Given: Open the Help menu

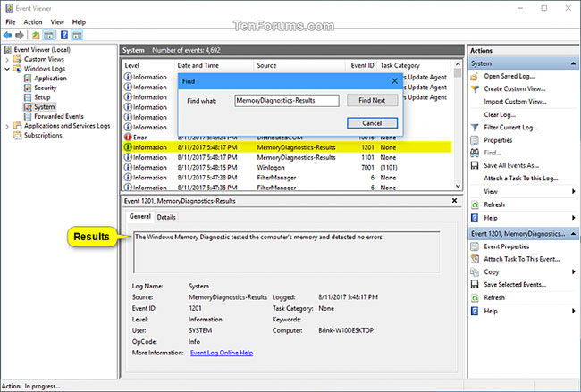Looking at the screenshot, I should (79, 22).
